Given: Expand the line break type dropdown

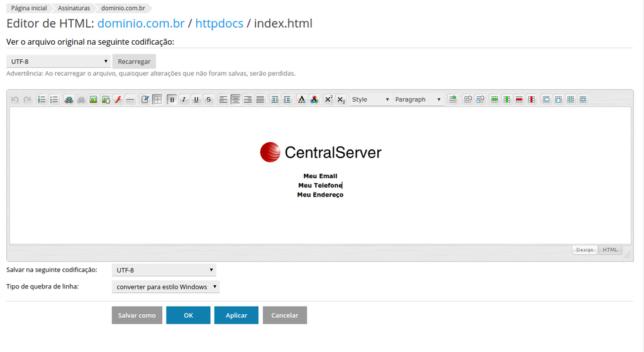Looking at the screenshot, I should click(x=165, y=287).
